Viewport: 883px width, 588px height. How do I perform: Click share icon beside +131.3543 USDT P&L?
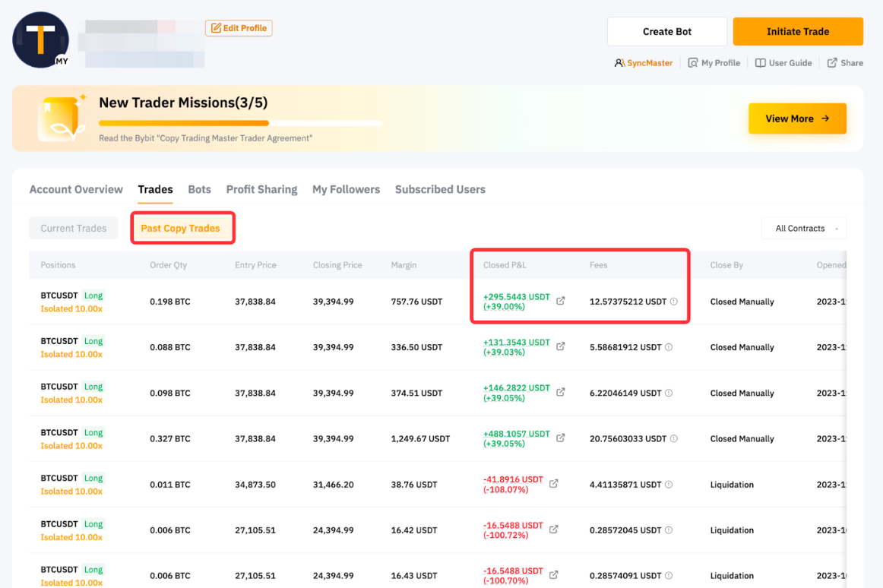(x=561, y=347)
